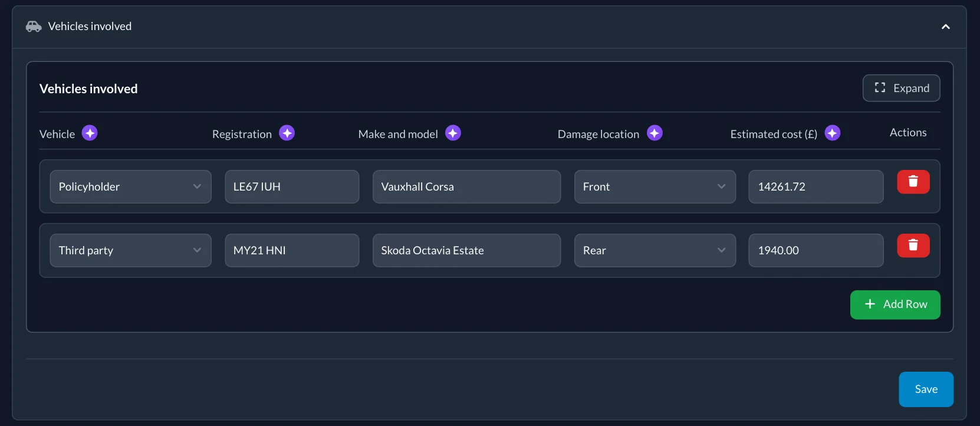Edit the 1940.00 estimated cost field
Screen dimensions: 980x426
(816, 250)
